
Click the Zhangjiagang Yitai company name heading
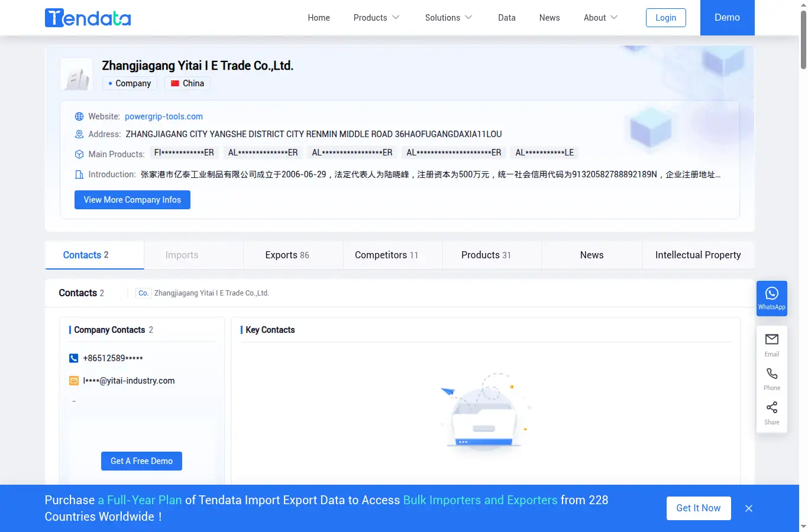[x=198, y=66]
